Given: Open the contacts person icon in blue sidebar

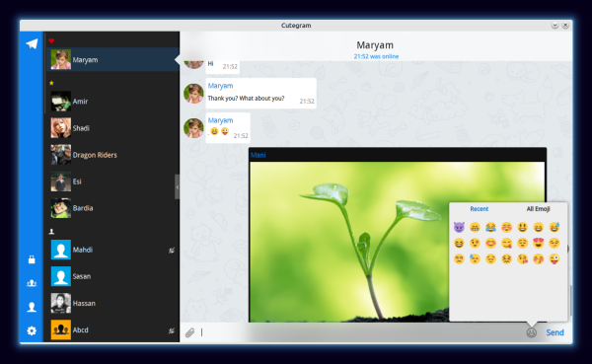Looking at the screenshot, I should 32,307.
